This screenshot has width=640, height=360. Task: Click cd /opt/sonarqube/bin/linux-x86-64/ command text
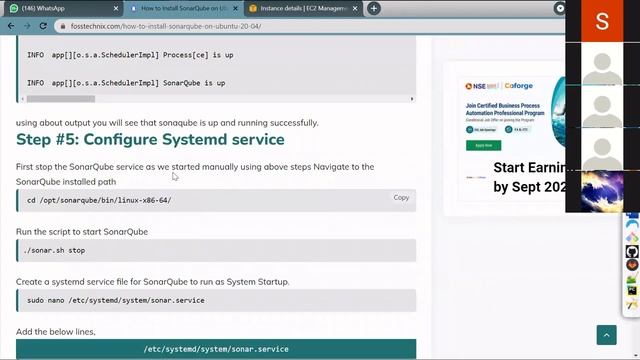pos(99,200)
